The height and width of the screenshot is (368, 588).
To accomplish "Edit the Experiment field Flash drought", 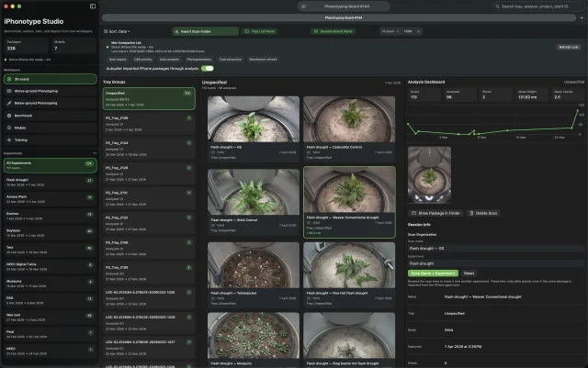I will [496, 263].
